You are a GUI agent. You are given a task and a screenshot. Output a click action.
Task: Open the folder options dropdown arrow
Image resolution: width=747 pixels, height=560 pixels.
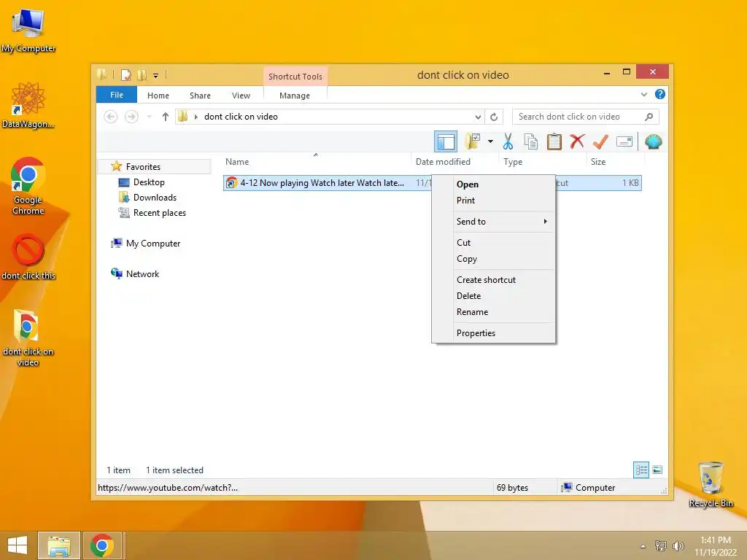point(490,141)
